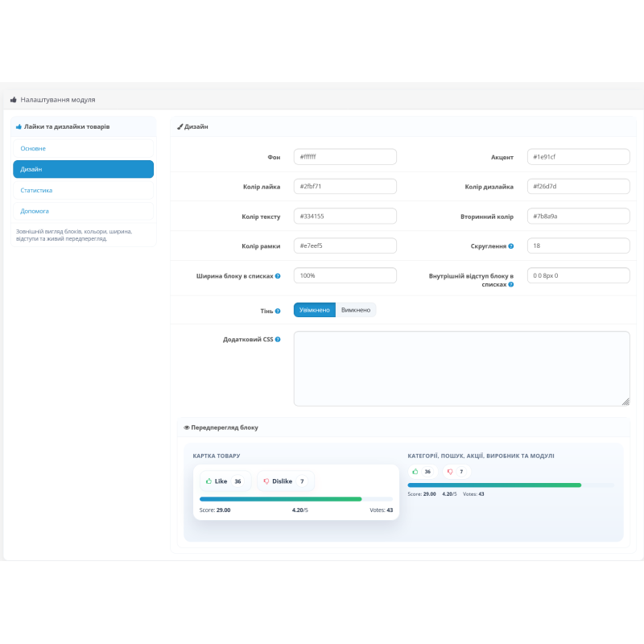Click the 7 dislikes counter in category preview
The image size is (644, 644).
click(461, 472)
